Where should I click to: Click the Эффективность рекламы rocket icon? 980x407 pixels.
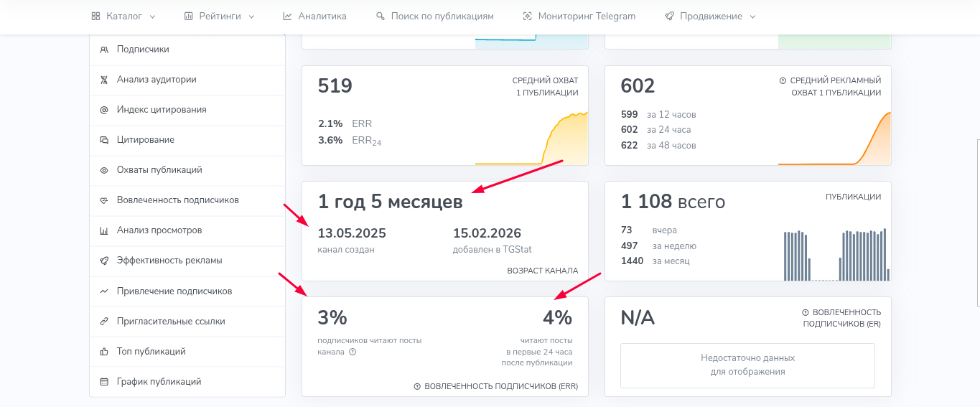point(104,261)
